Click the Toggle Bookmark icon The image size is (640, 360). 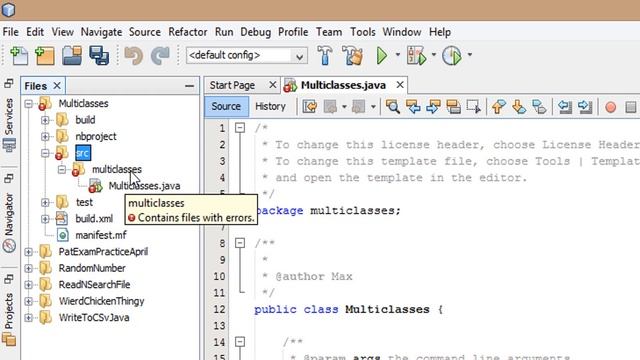(x=539, y=107)
